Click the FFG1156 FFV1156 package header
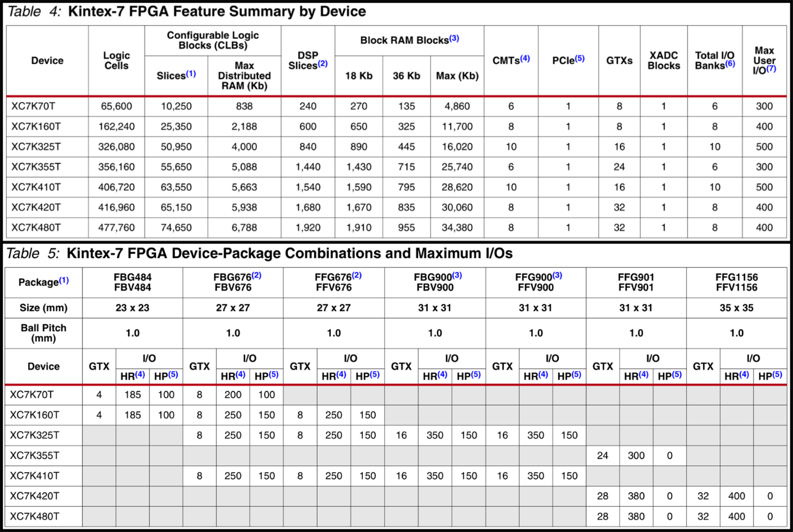Image resolution: width=793 pixels, height=532 pixels. point(737,282)
